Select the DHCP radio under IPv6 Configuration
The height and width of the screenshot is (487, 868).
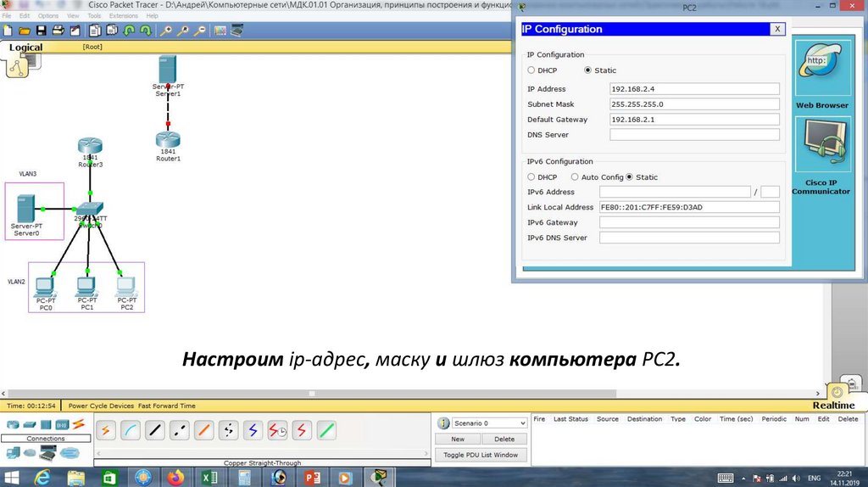click(x=531, y=177)
